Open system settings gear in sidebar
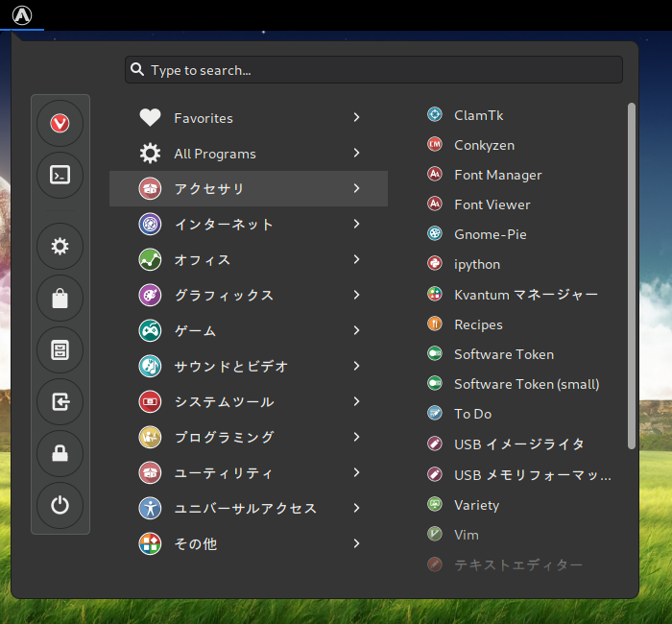The image size is (672, 624). pos(60,247)
